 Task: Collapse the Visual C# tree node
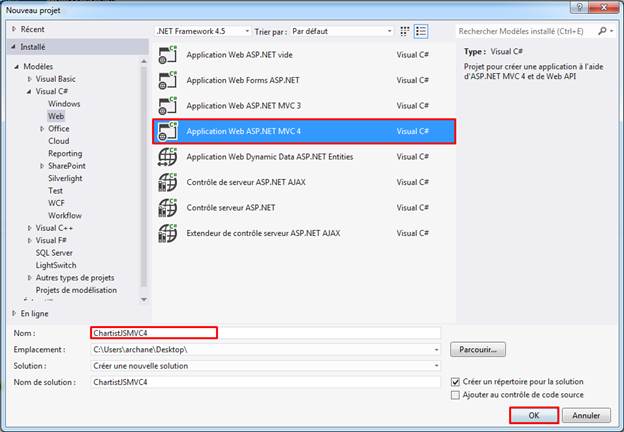[29, 91]
